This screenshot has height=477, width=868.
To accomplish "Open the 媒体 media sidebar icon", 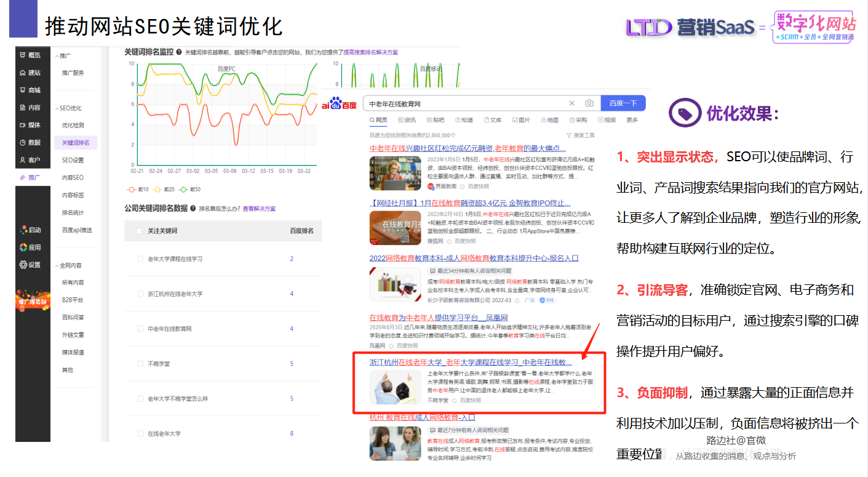I will pyautogui.click(x=23, y=125).
